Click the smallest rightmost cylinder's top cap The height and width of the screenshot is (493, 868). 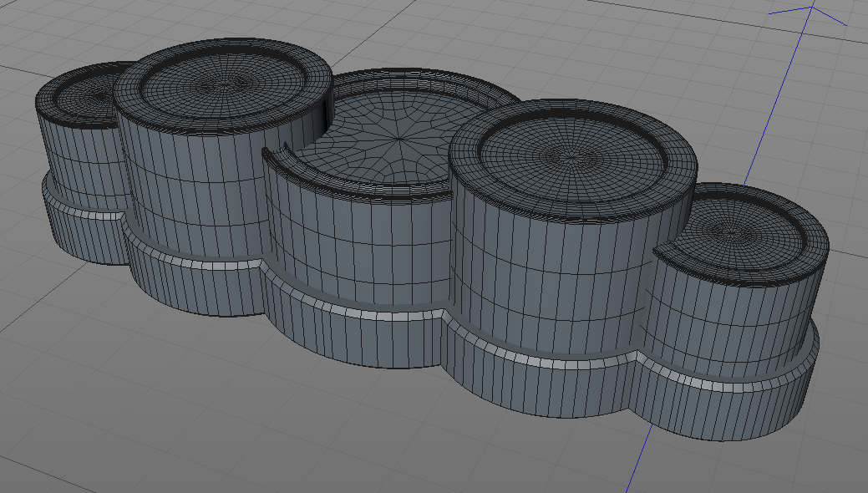pos(740,233)
